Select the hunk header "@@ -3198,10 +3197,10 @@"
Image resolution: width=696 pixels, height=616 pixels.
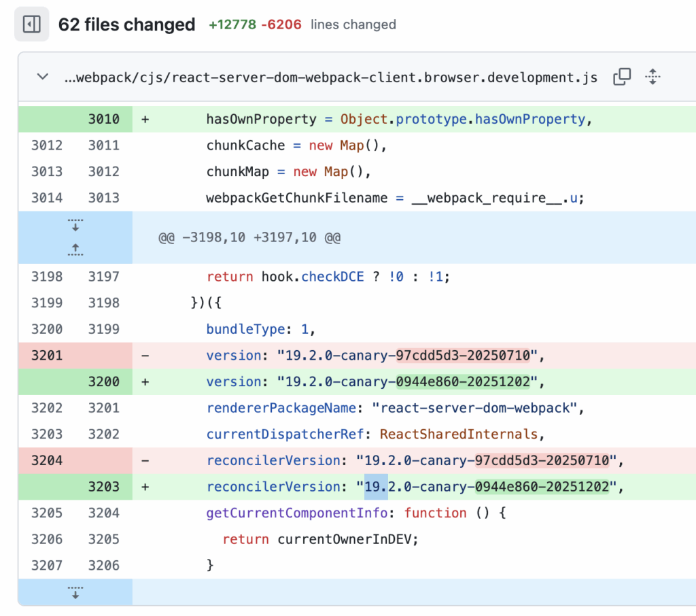coord(249,238)
